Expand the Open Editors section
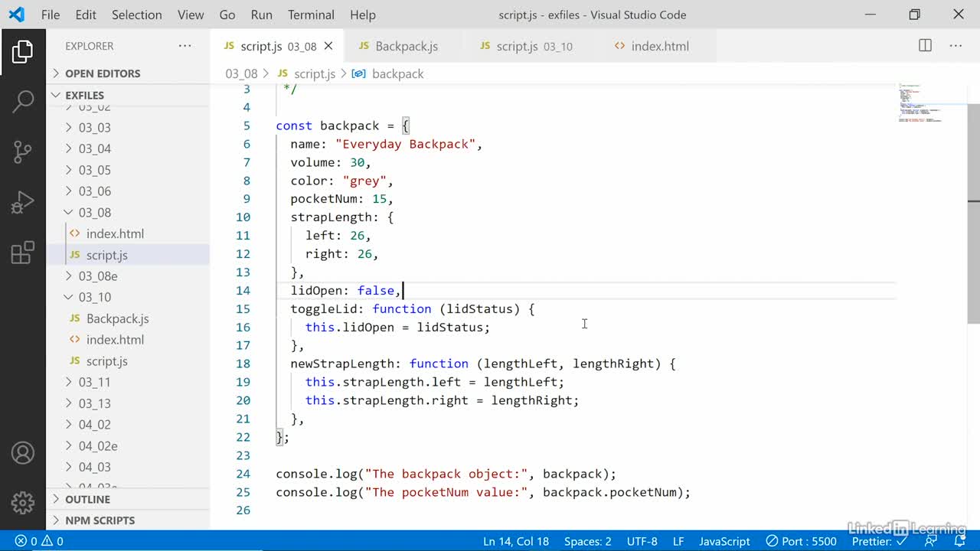980x551 pixels. [x=128, y=73]
